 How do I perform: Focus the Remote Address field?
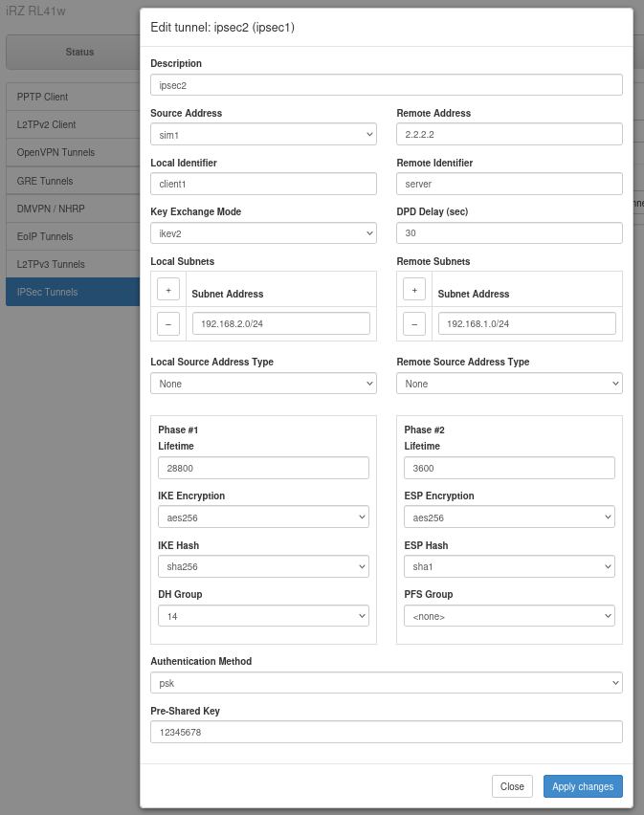[x=509, y=135]
